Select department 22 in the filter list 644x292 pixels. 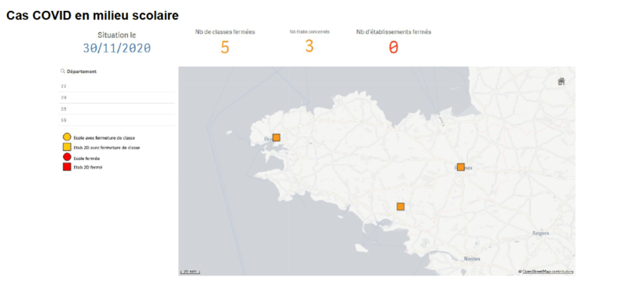click(x=117, y=86)
